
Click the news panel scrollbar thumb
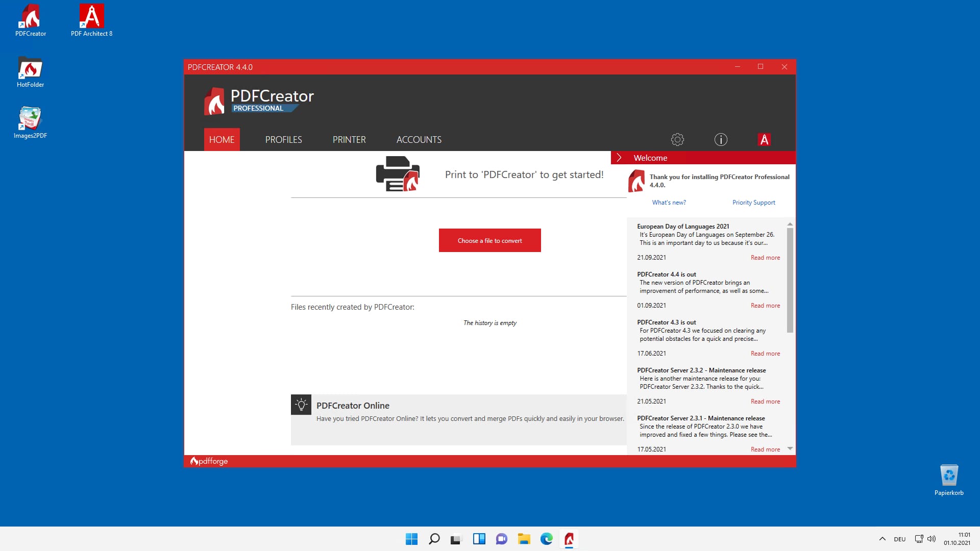pos(790,280)
